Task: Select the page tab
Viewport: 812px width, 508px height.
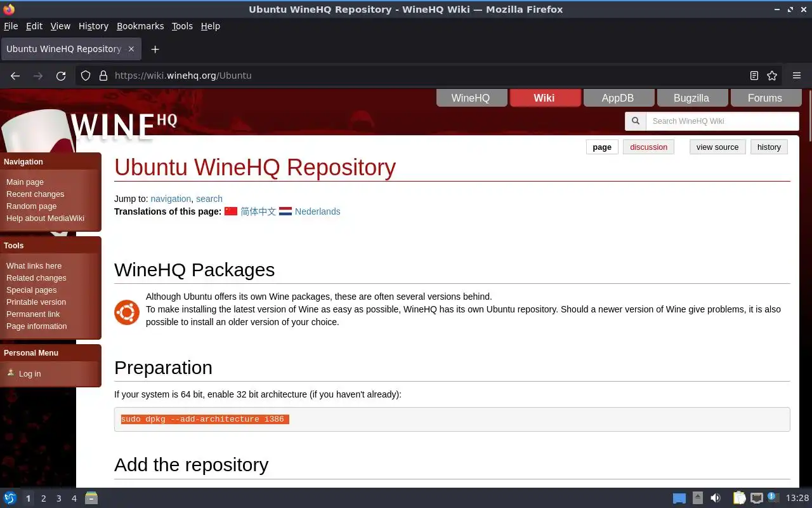Action: pos(602,147)
